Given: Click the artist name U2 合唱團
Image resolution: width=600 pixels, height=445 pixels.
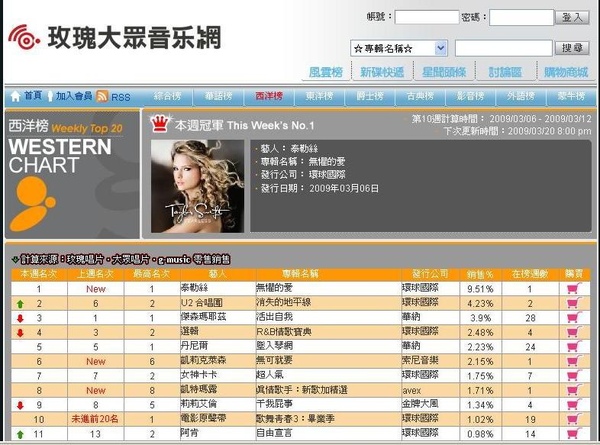Looking at the screenshot, I should tap(202, 303).
